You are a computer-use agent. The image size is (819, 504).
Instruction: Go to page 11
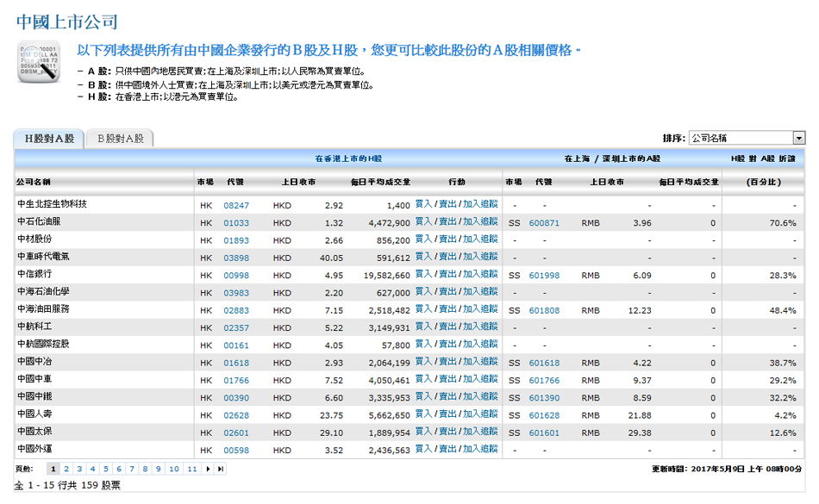point(192,469)
